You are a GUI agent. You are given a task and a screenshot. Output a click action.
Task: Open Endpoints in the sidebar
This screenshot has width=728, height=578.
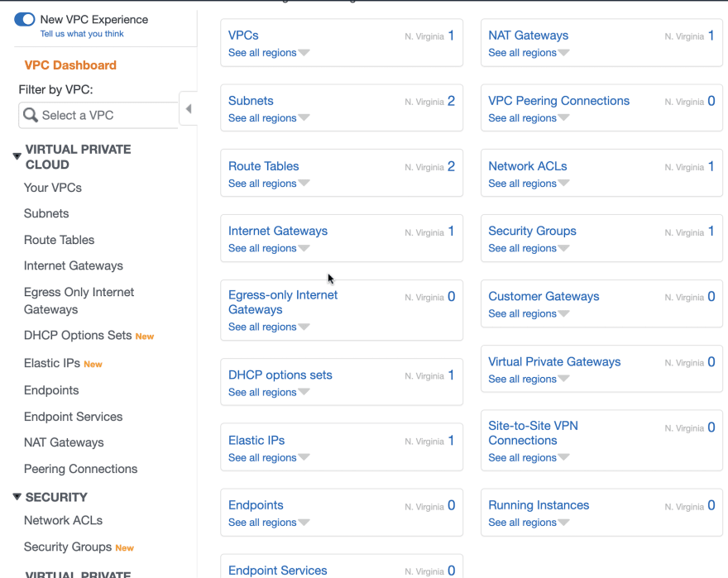(51, 390)
